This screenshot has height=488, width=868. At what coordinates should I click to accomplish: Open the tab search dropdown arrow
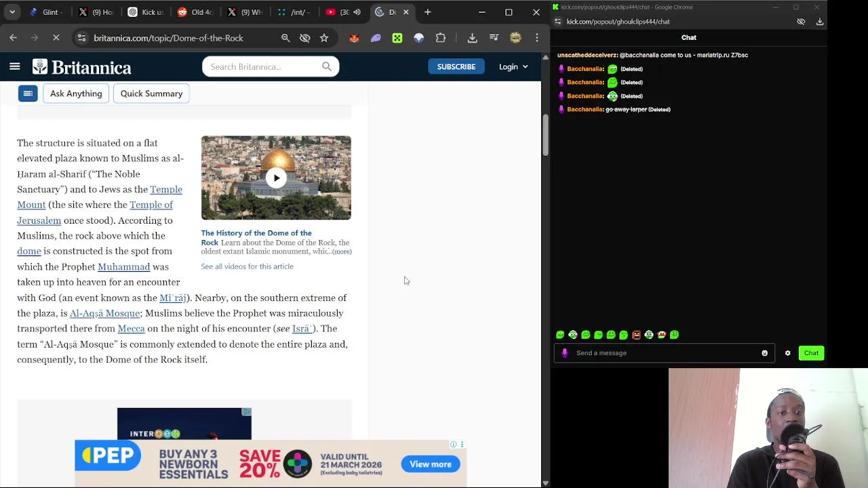[x=12, y=12]
